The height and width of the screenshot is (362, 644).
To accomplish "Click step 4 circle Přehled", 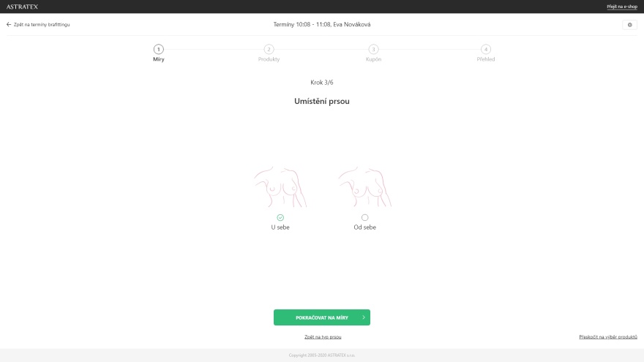I will [485, 49].
